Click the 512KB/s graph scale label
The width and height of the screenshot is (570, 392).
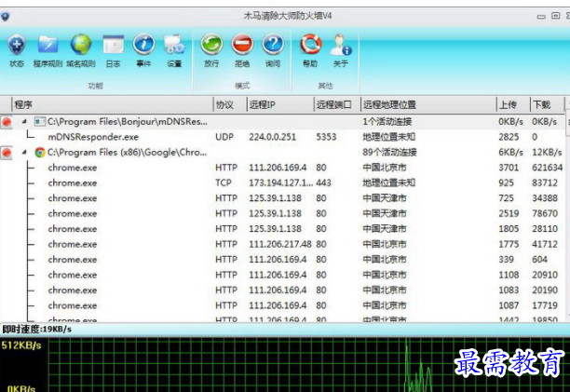tap(21, 345)
